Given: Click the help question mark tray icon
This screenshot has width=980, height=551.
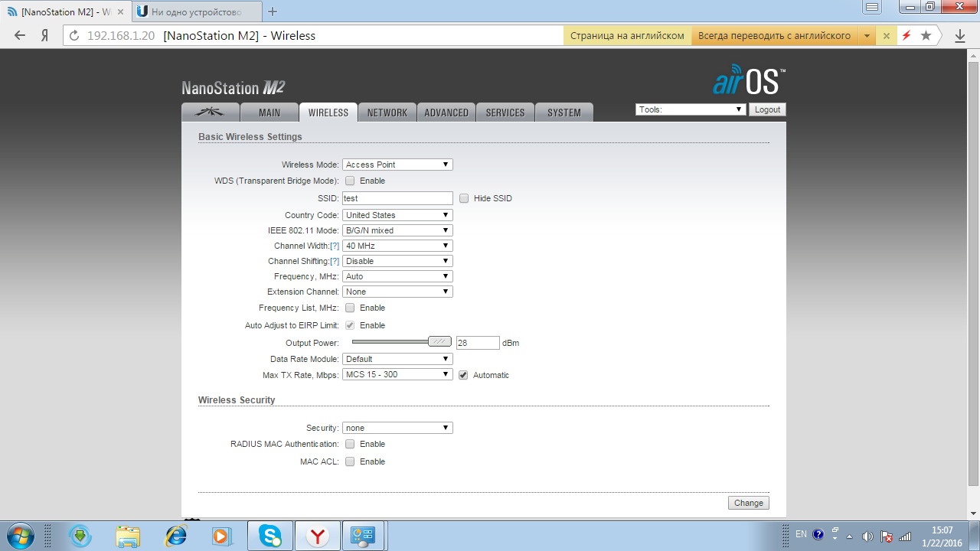Looking at the screenshot, I should pyautogui.click(x=818, y=534).
